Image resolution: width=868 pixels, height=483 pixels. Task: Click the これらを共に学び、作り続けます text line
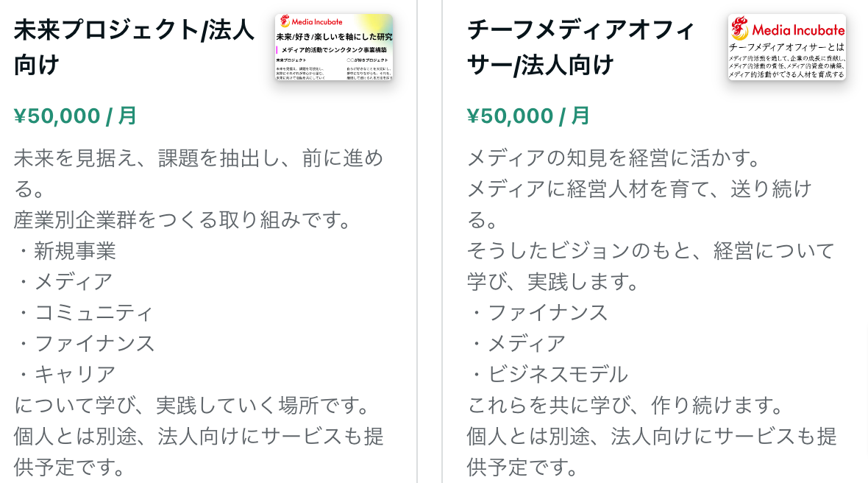tap(624, 405)
